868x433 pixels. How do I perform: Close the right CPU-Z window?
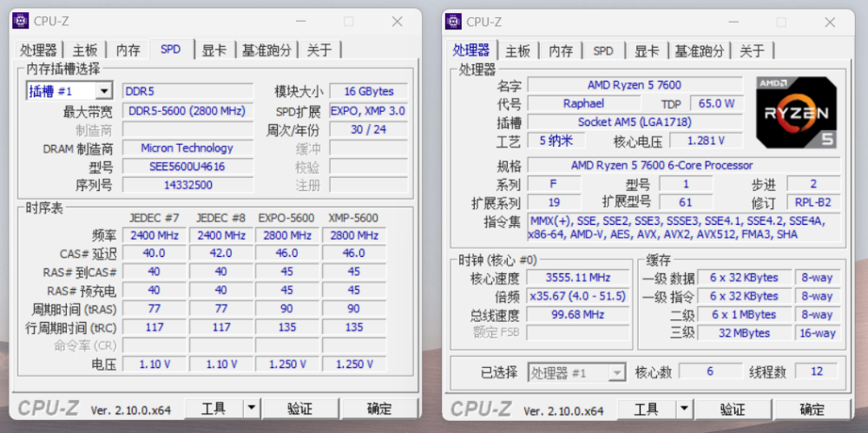830,22
